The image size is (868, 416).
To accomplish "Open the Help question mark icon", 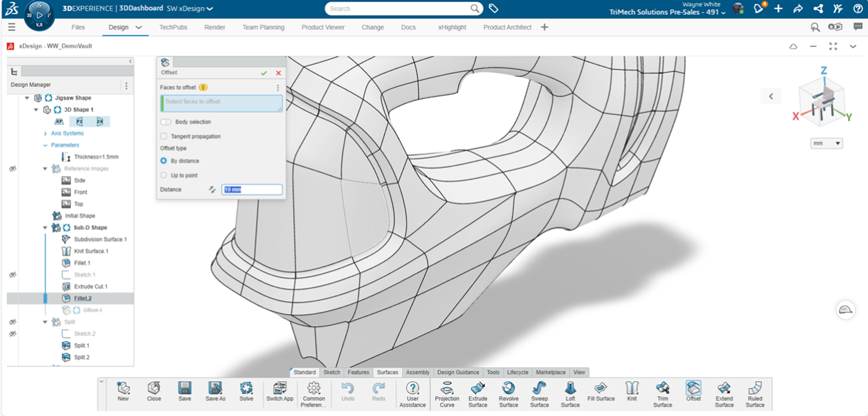I will (x=857, y=9).
